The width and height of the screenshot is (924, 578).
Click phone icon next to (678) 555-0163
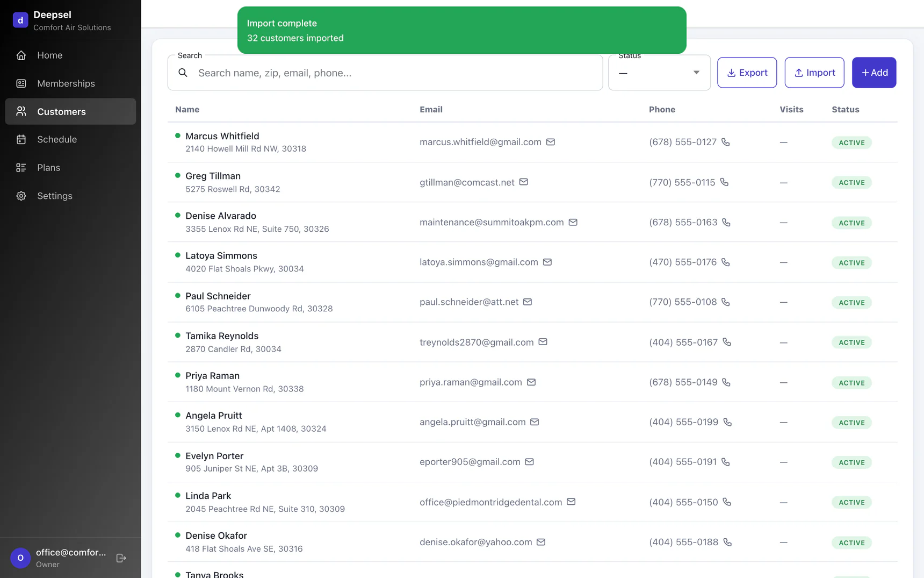pos(726,222)
